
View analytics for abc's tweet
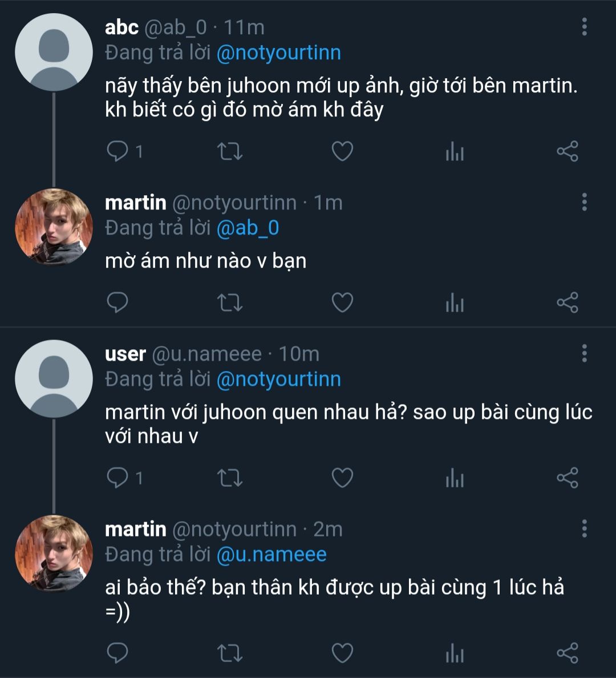coord(455,152)
